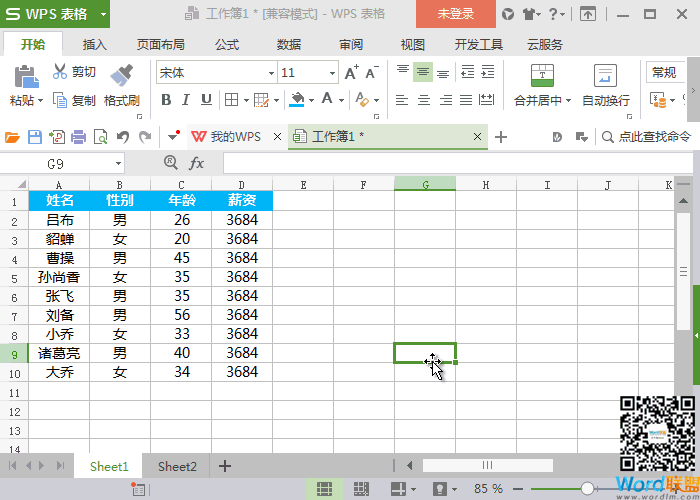Click the clear format eraser icon
The width and height of the screenshot is (700, 500).
pyautogui.click(x=362, y=100)
